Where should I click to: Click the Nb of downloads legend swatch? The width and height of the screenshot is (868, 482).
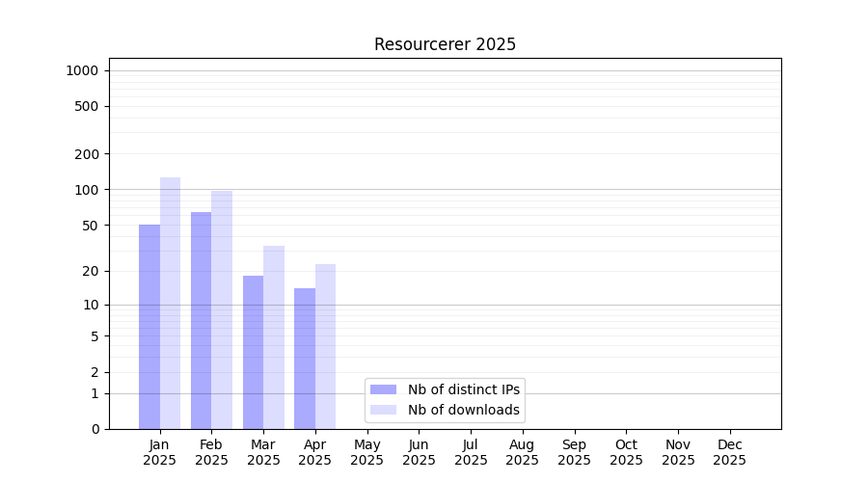[x=383, y=410]
